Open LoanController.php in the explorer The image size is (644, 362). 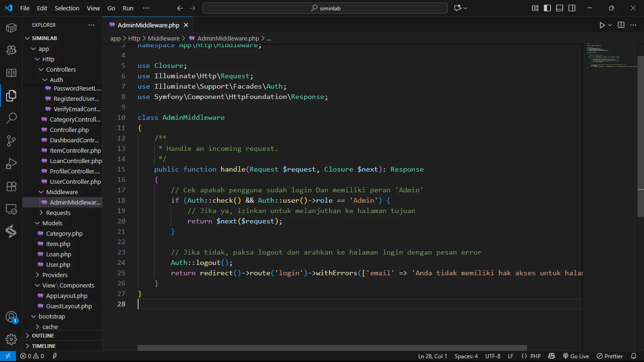click(75, 161)
